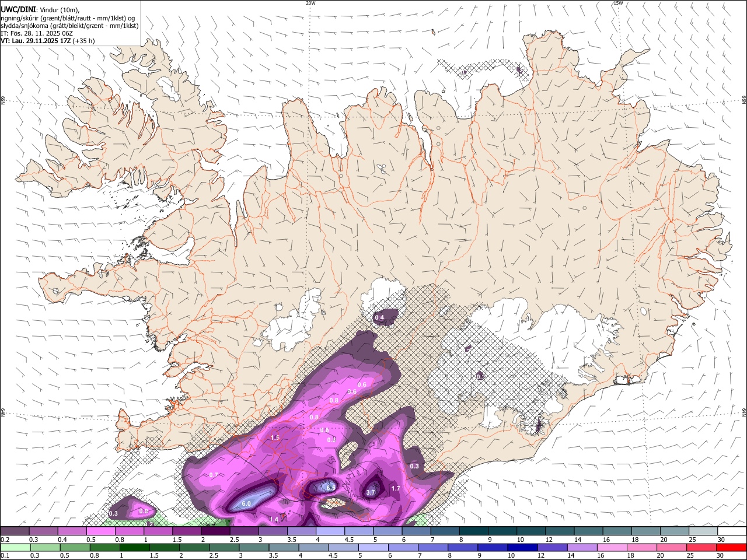The image size is (747, 560).
Task: Click the 20W longitude label
Action: coord(310,3)
